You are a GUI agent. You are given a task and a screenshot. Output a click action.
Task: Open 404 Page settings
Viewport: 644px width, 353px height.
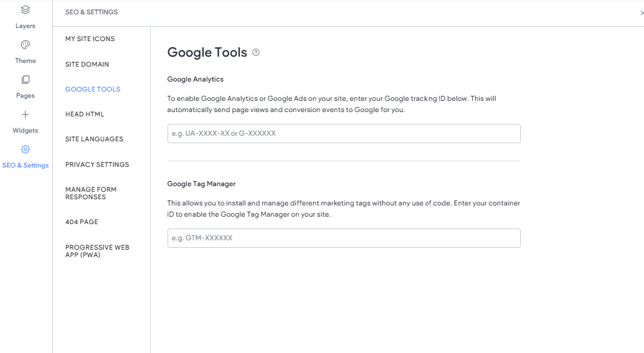pos(82,222)
